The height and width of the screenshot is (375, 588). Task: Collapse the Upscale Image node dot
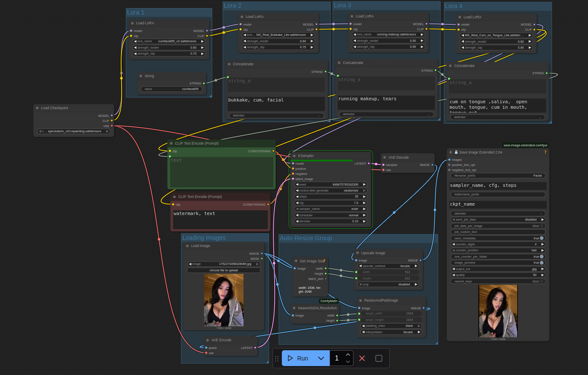357,253
